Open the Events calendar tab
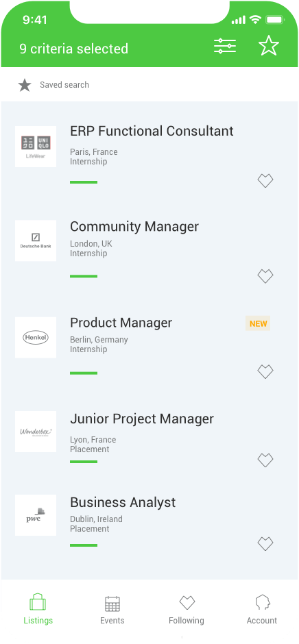The image size is (299, 644). coord(112,610)
